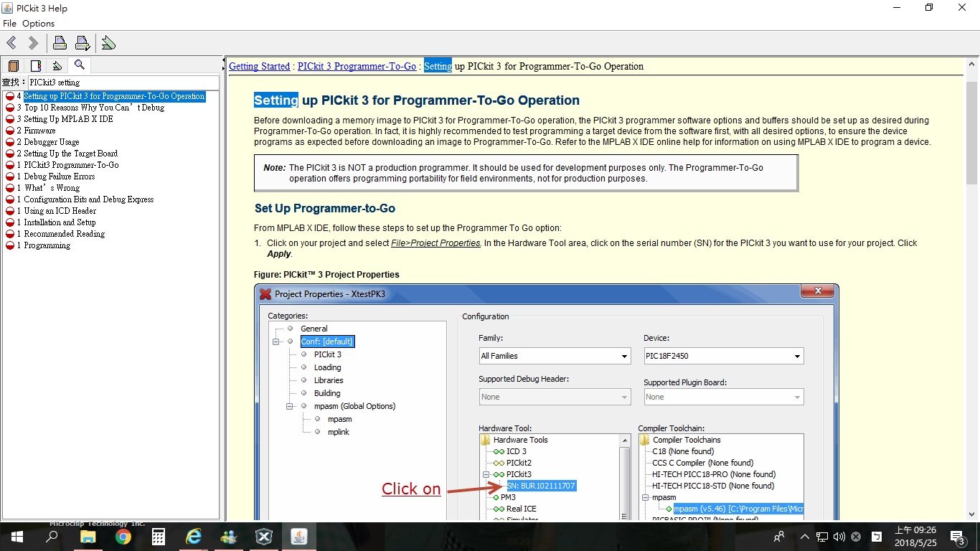Open the 'Debug Failure Errors' search result
This screenshot has height=551, width=980.
click(x=60, y=176)
